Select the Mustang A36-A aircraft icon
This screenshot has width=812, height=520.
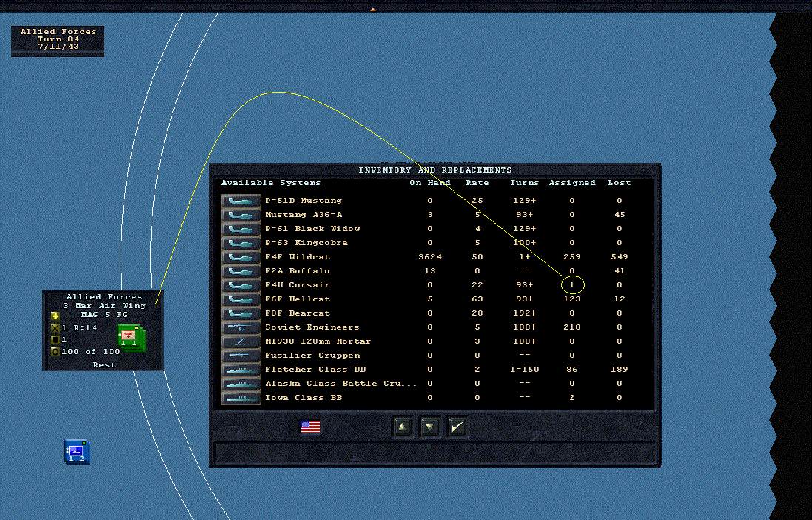click(x=241, y=215)
